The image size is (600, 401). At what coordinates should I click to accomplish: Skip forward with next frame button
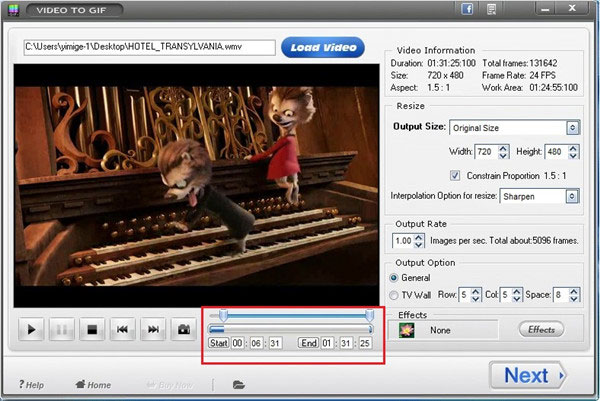click(x=153, y=329)
